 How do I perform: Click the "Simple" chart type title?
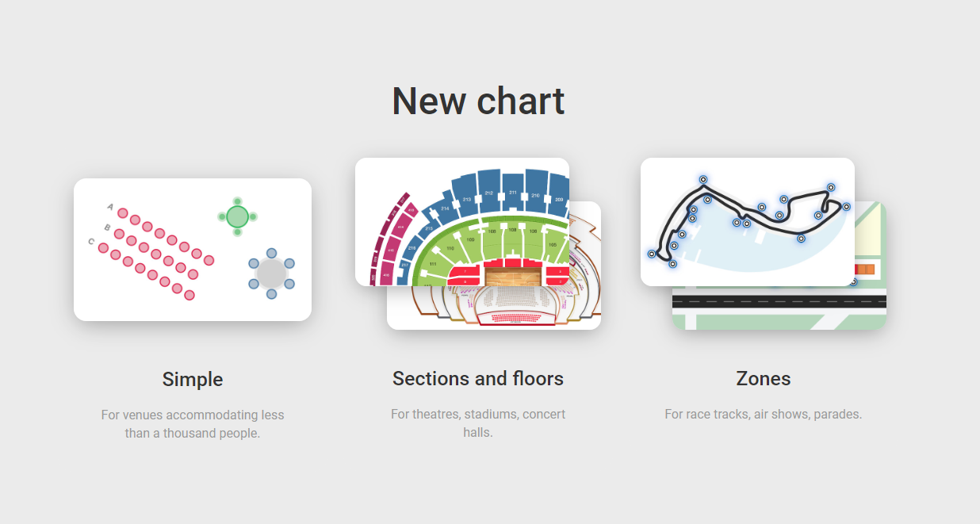coord(193,379)
